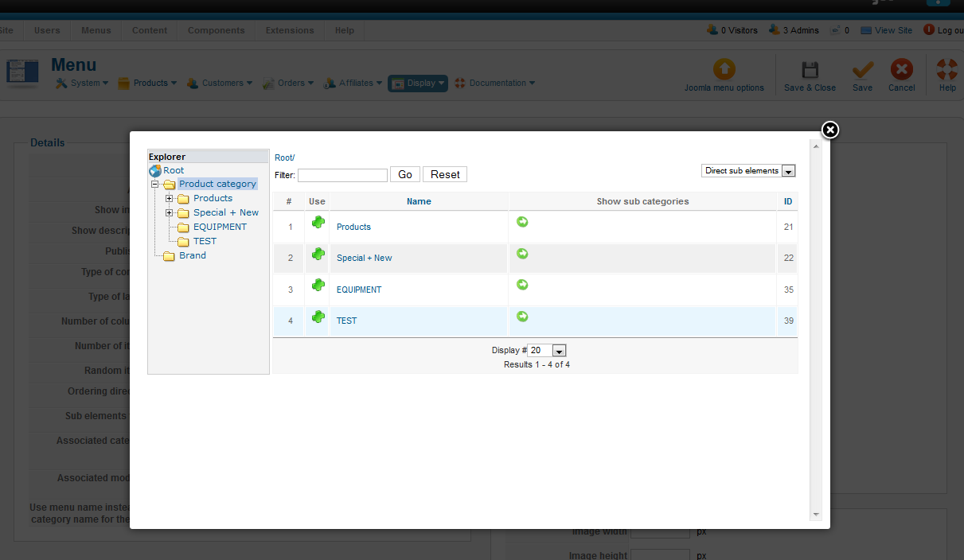This screenshot has height=560, width=964.
Task: Open Joomla menu options icon
Action: tap(724, 69)
